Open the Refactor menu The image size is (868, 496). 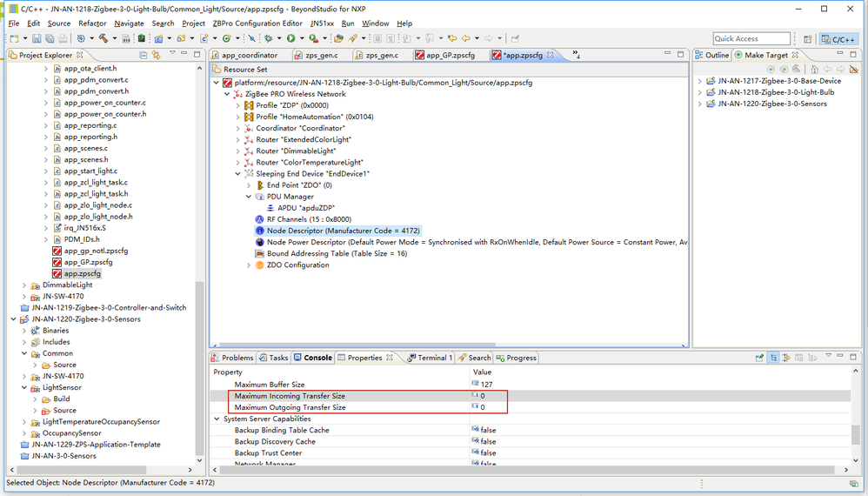(x=92, y=23)
